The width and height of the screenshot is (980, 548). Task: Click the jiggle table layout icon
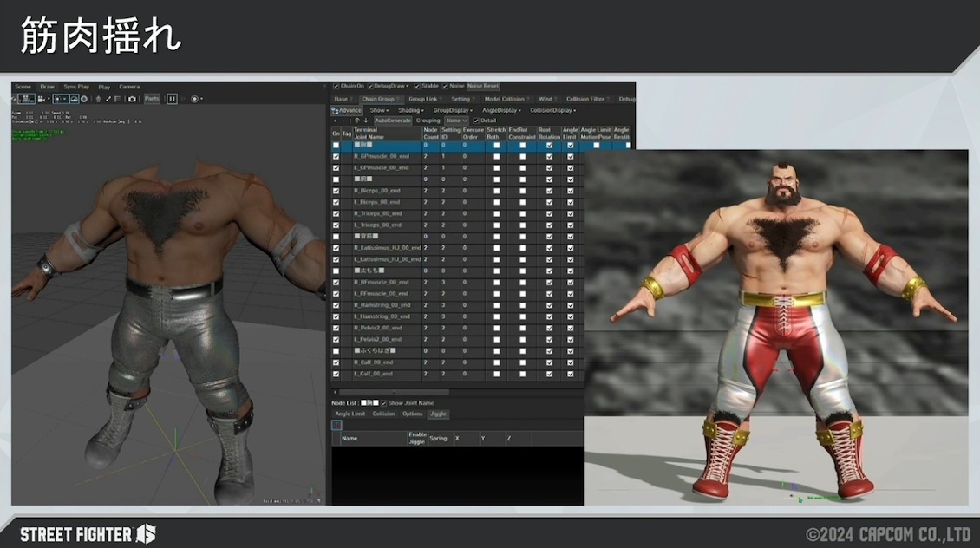336,425
